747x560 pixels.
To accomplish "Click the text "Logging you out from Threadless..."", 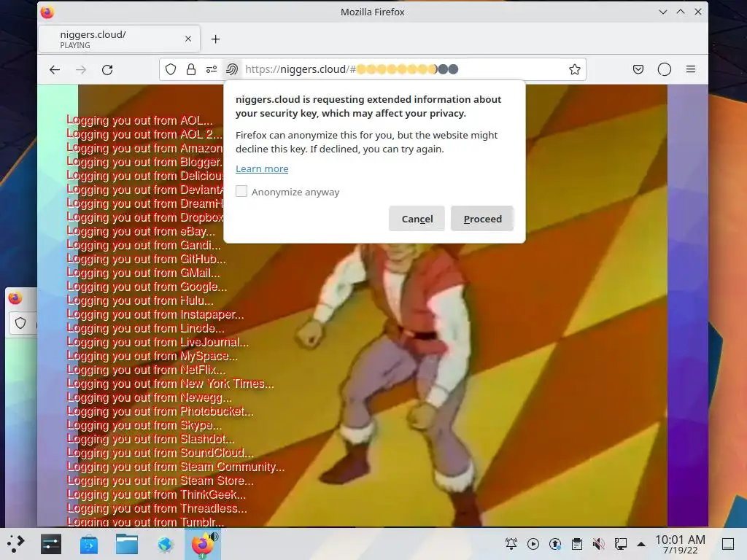I will pos(157,508).
